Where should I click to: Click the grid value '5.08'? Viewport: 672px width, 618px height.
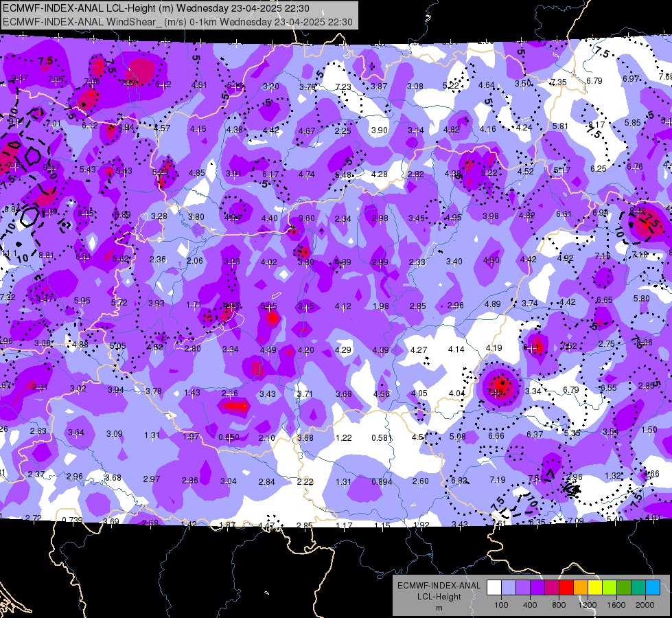(458, 437)
